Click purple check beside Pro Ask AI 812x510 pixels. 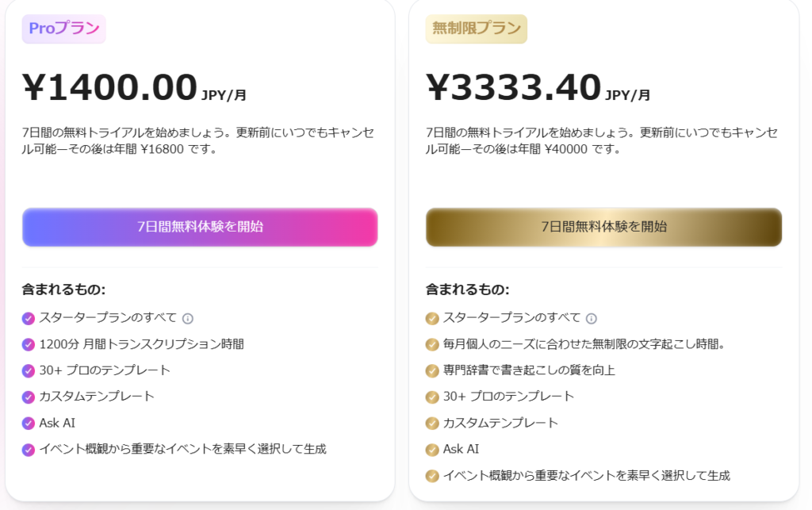[x=29, y=424]
